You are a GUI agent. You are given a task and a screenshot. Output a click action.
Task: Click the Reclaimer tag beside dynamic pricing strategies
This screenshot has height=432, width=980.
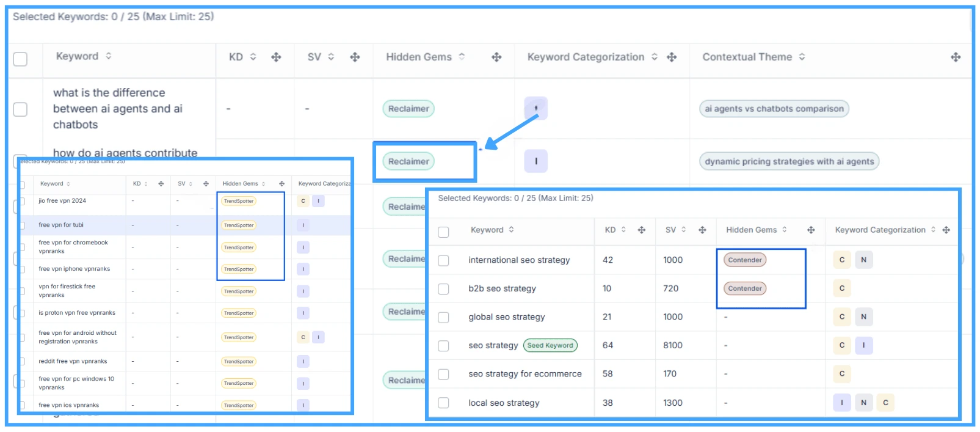point(408,161)
